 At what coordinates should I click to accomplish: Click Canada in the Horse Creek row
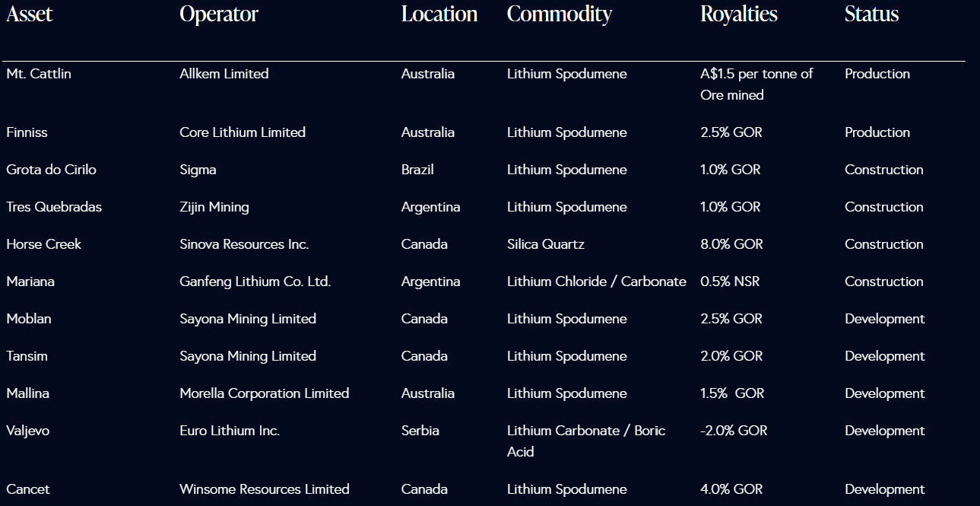[x=424, y=244]
